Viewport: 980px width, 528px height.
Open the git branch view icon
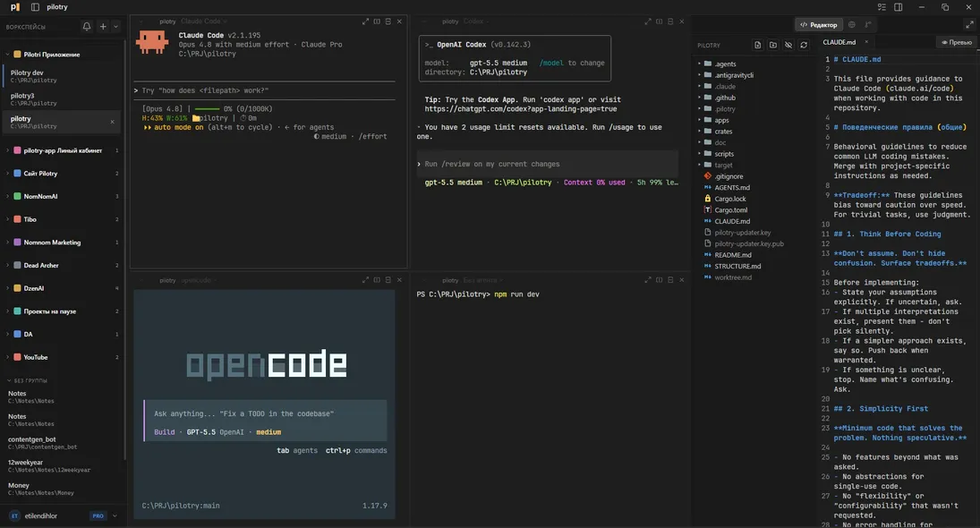point(868,24)
